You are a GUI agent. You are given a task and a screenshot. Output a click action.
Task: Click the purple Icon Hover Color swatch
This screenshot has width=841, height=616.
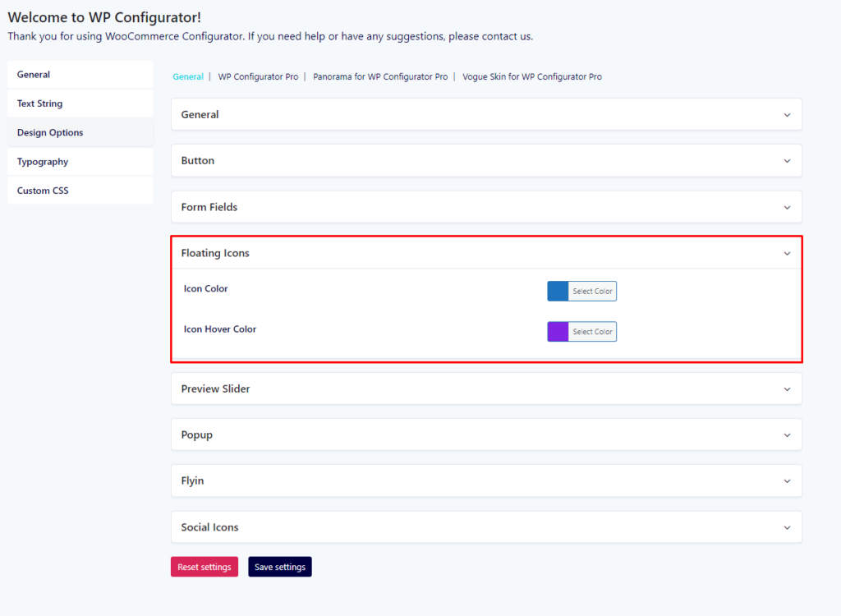pyautogui.click(x=558, y=332)
